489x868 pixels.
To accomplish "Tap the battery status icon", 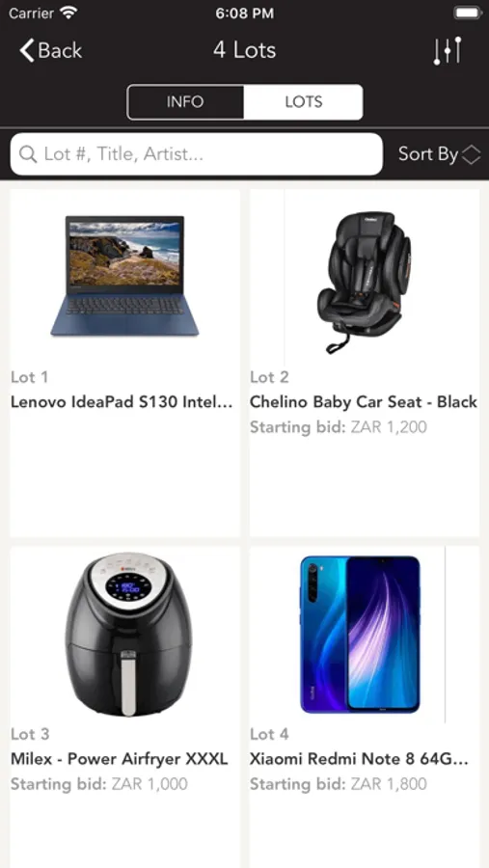I will [x=468, y=14].
